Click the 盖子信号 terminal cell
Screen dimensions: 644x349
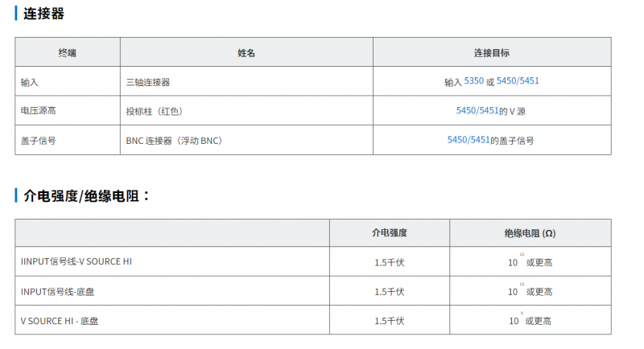pyautogui.click(x=38, y=140)
